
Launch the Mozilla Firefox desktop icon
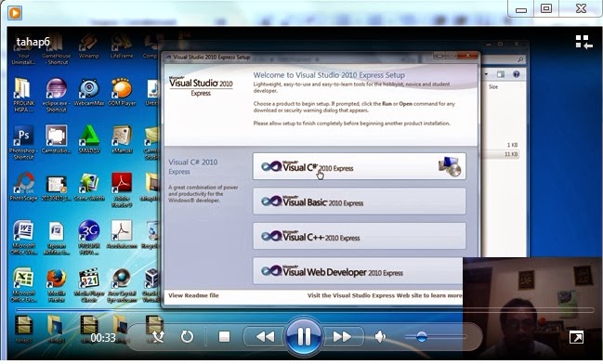click(56, 285)
